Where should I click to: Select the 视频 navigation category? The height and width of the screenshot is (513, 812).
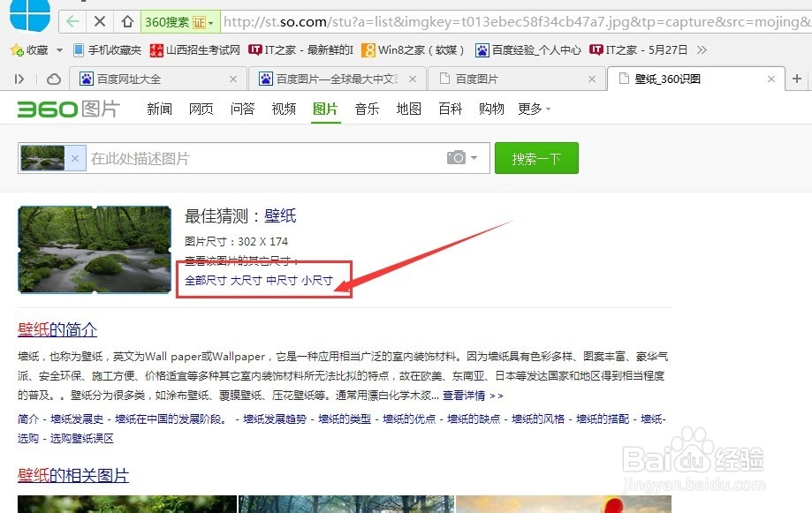click(x=284, y=109)
